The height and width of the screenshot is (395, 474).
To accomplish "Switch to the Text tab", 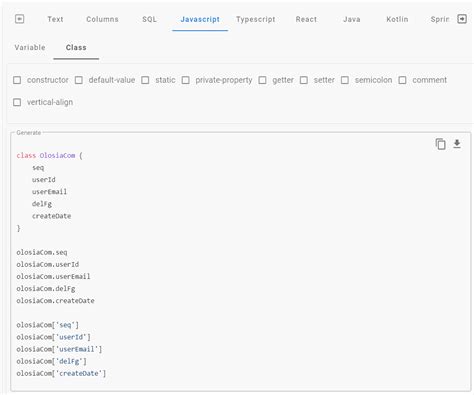I will 55,19.
